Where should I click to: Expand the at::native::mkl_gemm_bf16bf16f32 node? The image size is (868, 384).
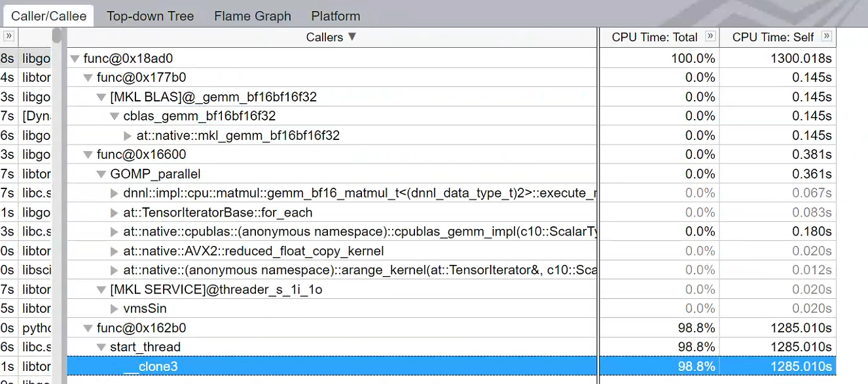[128, 136]
